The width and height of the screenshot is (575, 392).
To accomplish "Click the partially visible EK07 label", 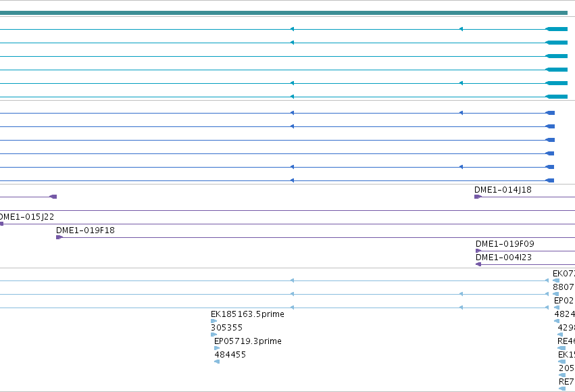I will [x=564, y=274].
